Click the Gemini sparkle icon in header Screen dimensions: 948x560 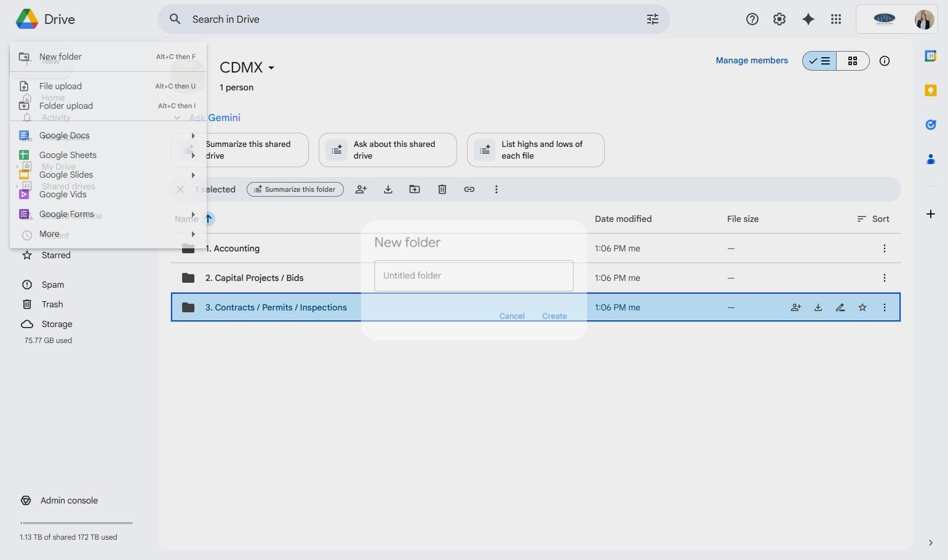pyautogui.click(x=808, y=19)
